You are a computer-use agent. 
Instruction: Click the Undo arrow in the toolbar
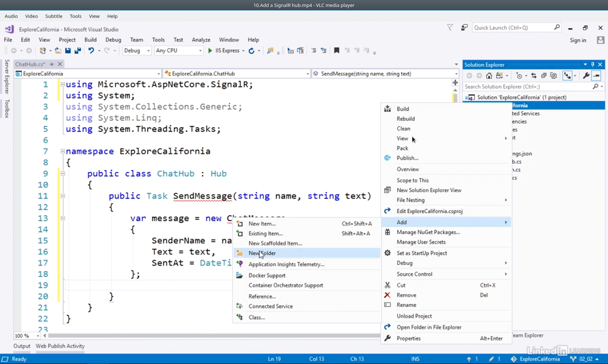91,51
